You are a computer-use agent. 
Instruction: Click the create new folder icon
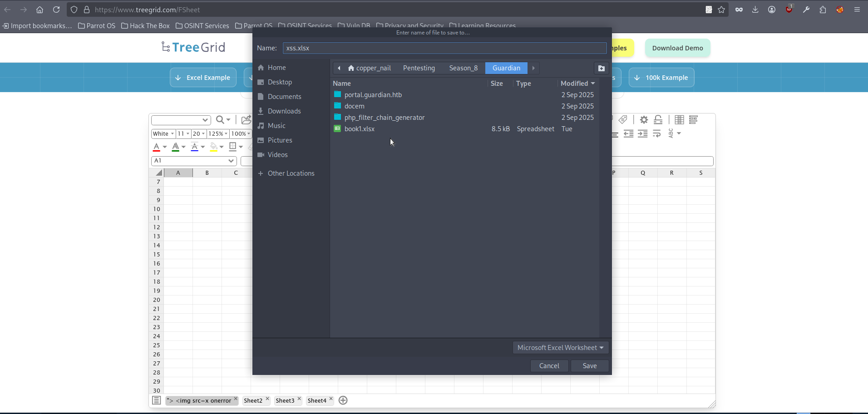[x=601, y=68]
